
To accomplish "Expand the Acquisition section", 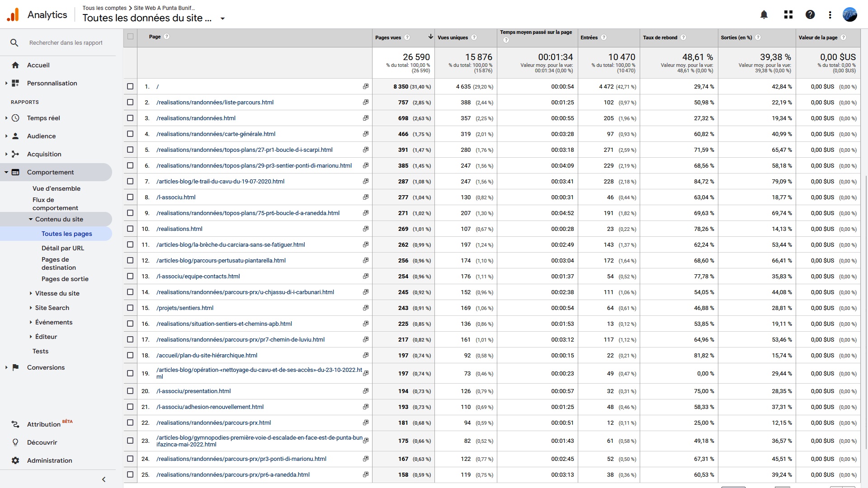I will click(6, 154).
